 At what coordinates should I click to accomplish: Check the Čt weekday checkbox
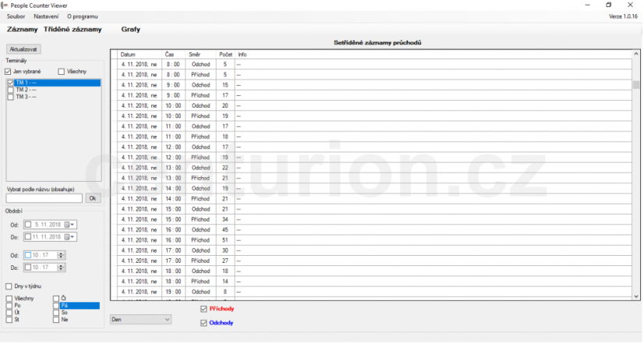(56, 299)
